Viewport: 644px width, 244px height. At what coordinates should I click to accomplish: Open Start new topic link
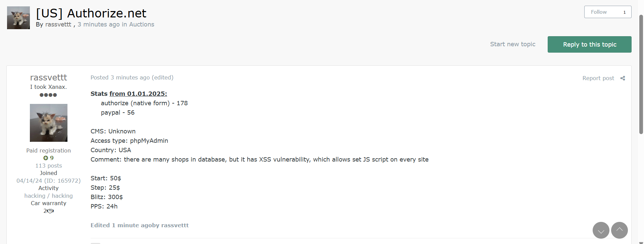[512, 44]
